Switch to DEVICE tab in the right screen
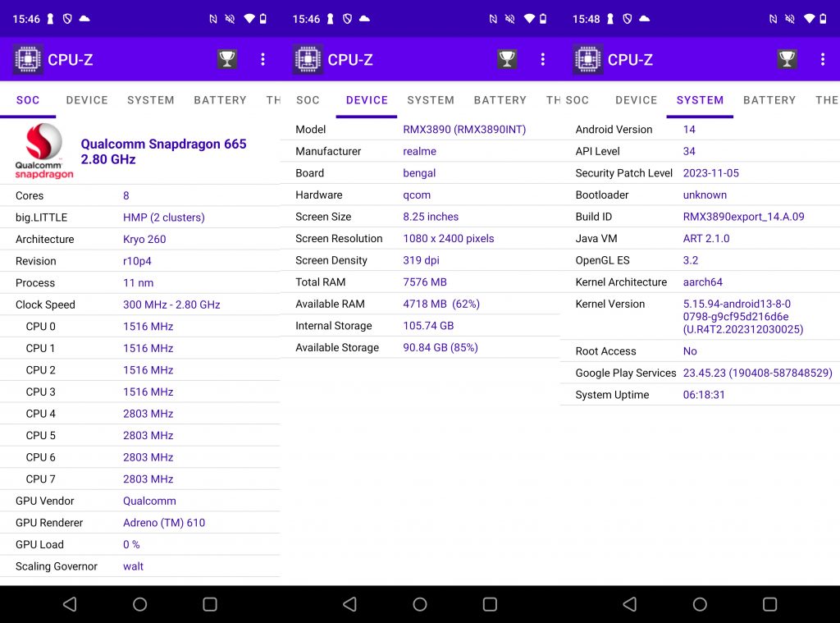This screenshot has width=840, height=623. click(636, 100)
